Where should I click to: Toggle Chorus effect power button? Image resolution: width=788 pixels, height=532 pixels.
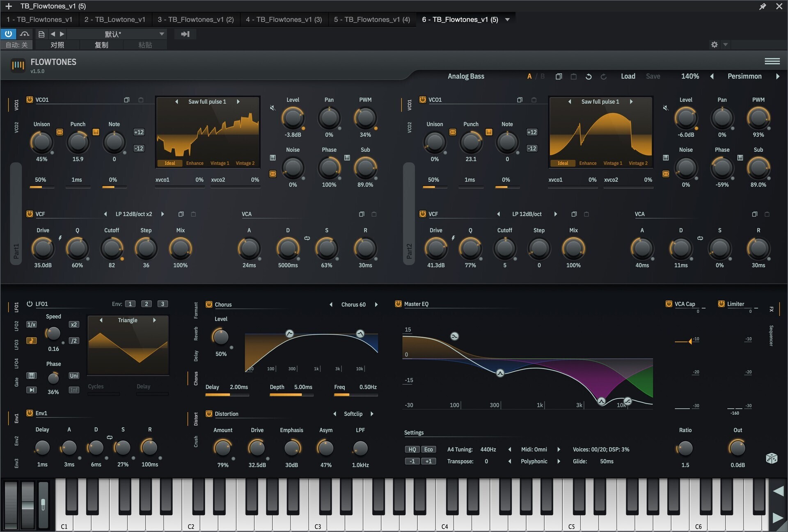pos(209,304)
